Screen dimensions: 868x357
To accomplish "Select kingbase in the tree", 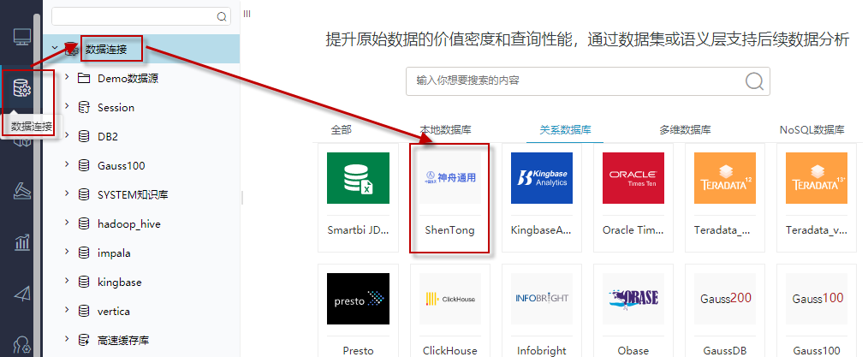I will click(120, 283).
